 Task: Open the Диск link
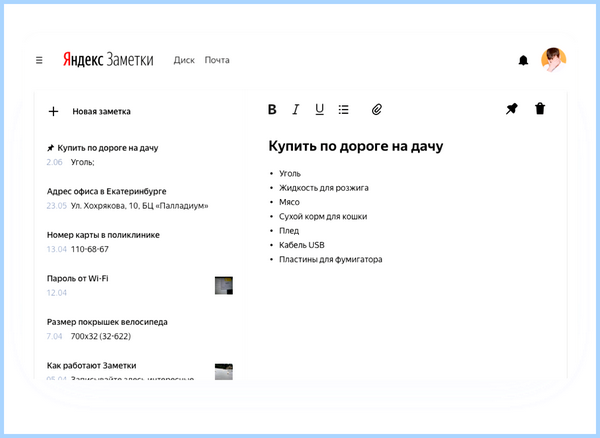tap(184, 60)
